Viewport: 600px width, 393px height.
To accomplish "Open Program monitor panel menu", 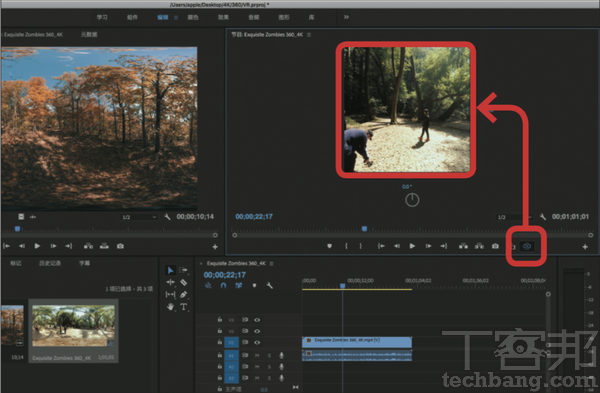I will coord(309,34).
